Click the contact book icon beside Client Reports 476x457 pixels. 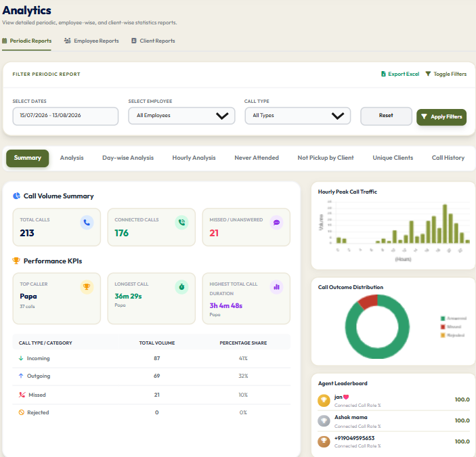pos(134,41)
